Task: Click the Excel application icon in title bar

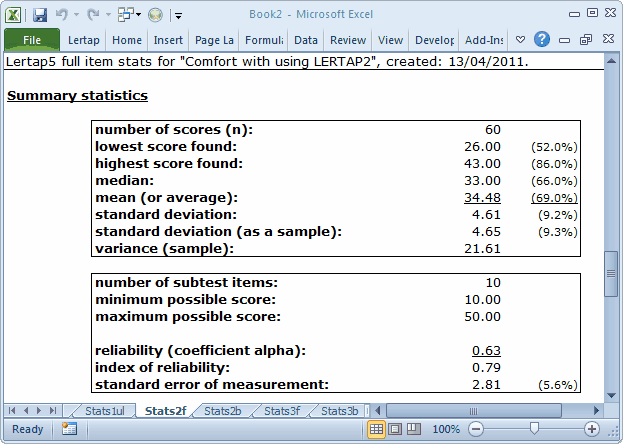Action: (x=13, y=15)
